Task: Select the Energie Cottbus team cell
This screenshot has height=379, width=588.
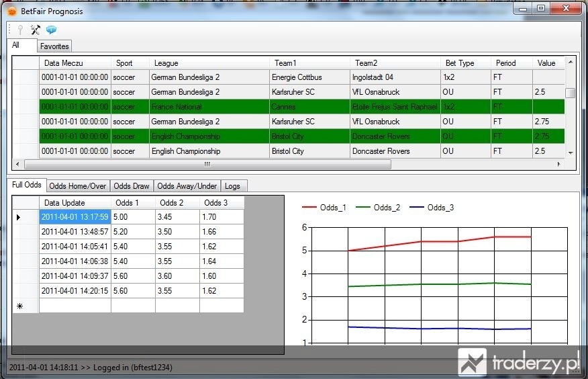Action: pyautogui.click(x=309, y=77)
